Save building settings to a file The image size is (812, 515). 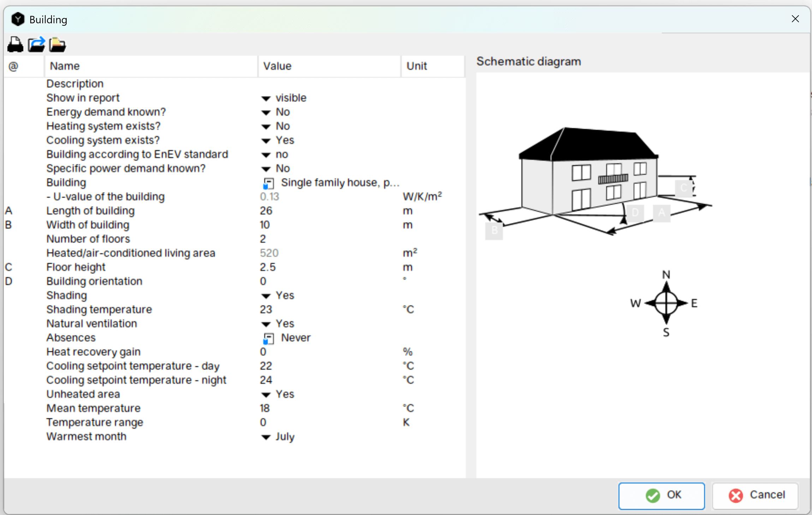click(x=36, y=45)
